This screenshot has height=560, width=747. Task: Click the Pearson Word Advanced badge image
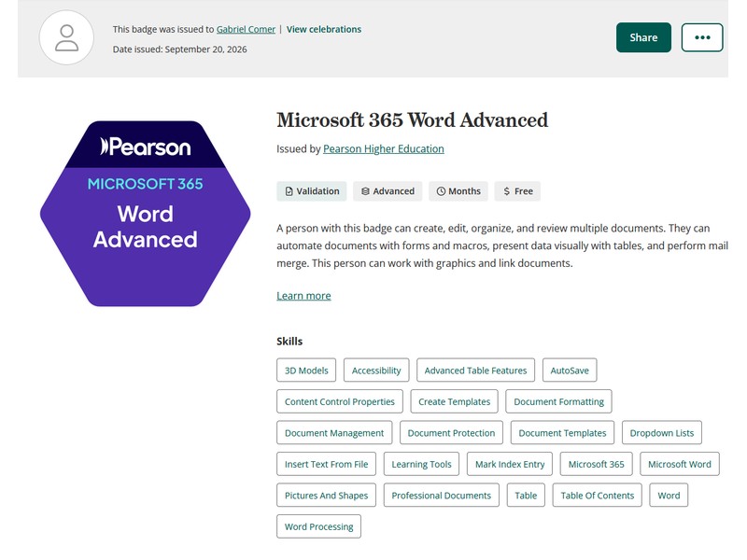(146, 214)
